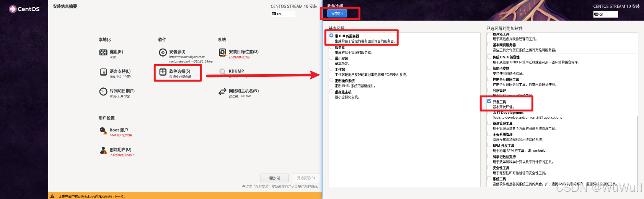Click the Root 账户已禁用 status text
This screenshot has height=199, width=644.
121,135
